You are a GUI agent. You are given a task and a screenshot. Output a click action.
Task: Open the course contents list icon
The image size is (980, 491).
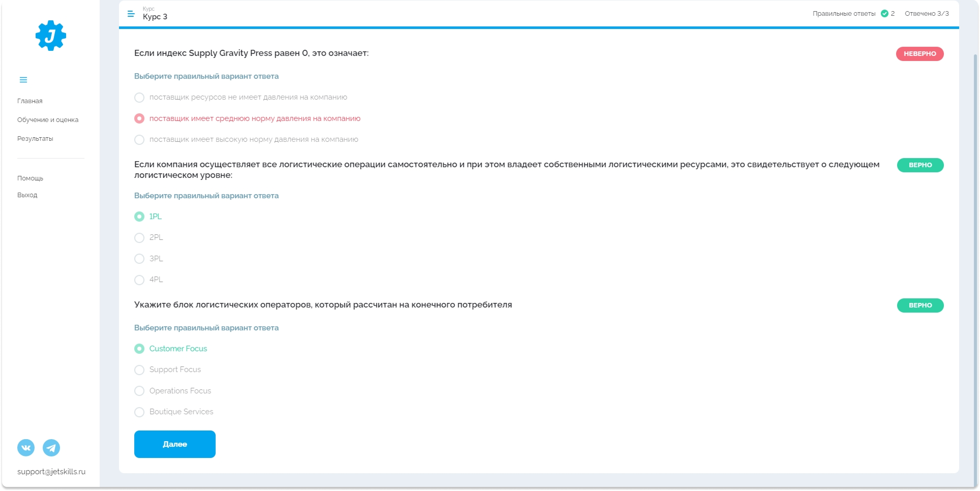(x=131, y=14)
